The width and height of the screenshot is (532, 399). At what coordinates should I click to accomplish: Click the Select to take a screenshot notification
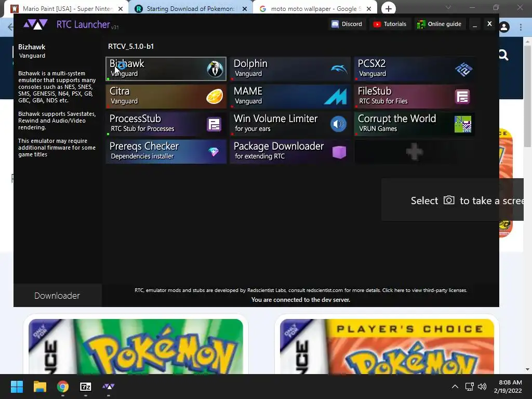[453, 200]
